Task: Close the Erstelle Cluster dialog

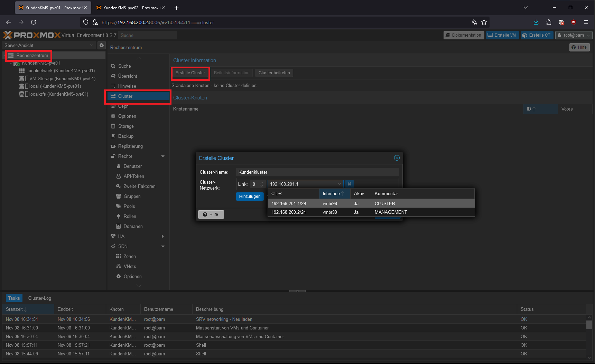Action: click(x=397, y=158)
